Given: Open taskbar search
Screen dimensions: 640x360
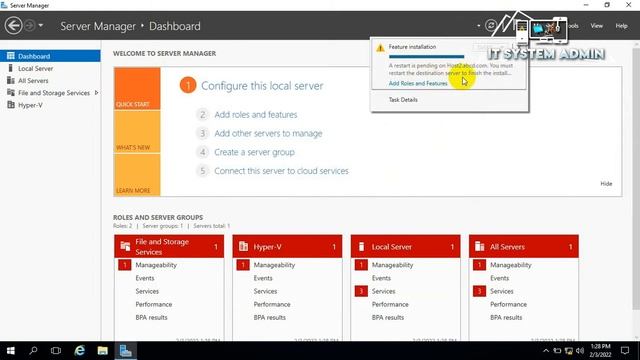Looking at the screenshot, I should point(33,351).
